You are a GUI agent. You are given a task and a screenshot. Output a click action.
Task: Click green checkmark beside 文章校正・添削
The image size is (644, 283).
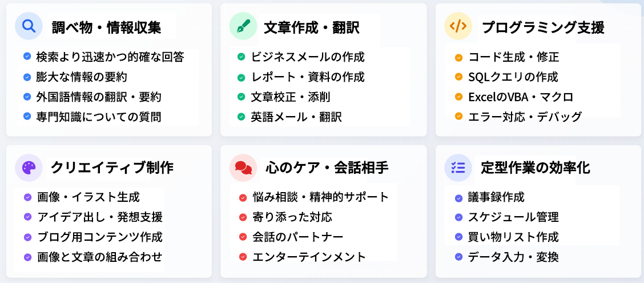[x=241, y=97]
